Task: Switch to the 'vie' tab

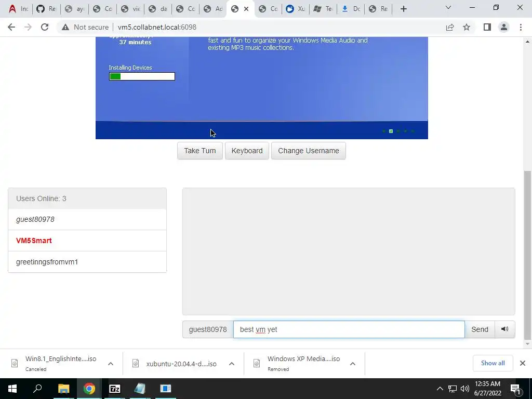Action: tap(130, 9)
